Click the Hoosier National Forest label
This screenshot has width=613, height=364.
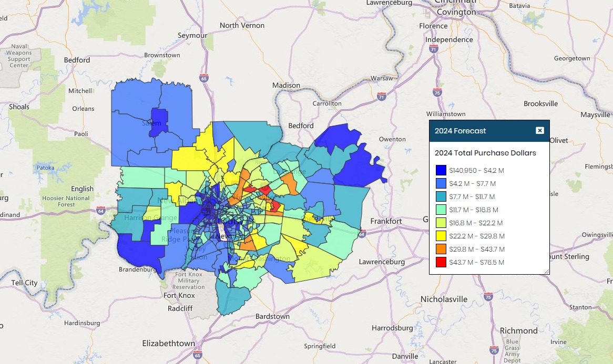pyautogui.click(x=66, y=201)
